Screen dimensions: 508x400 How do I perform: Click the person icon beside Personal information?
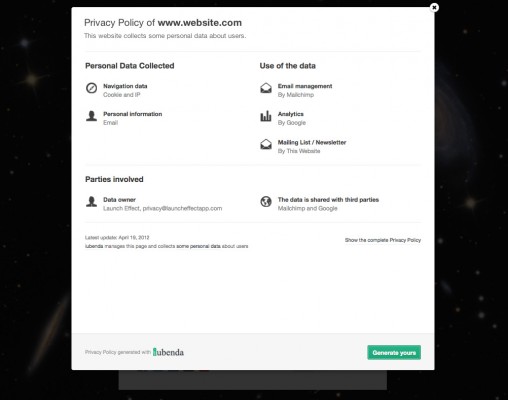pos(91,116)
